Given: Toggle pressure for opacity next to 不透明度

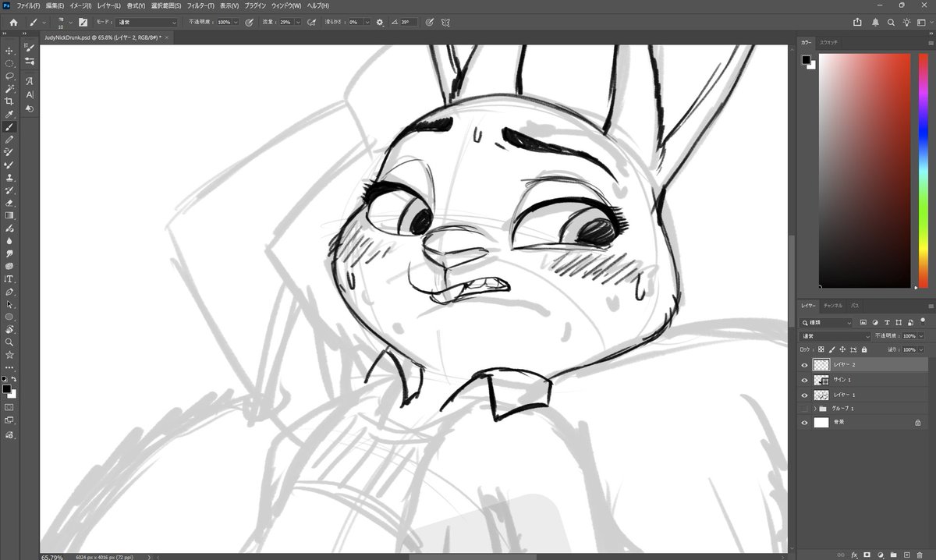Looking at the screenshot, I should (x=249, y=22).
